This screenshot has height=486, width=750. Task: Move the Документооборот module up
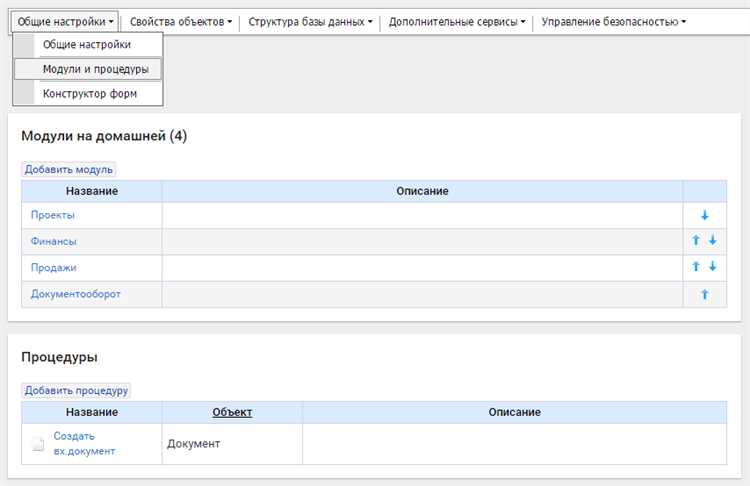pos(705,294)
